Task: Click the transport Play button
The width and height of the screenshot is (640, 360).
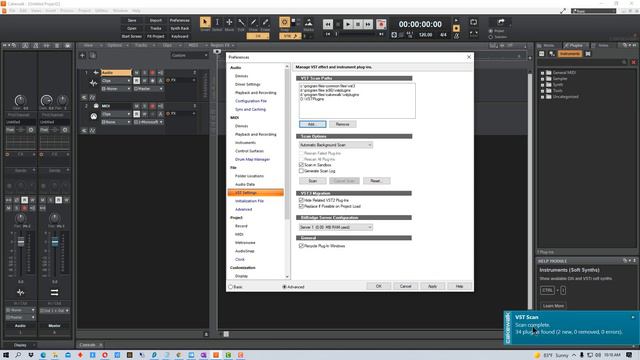Action: click(x=348, y=24)
